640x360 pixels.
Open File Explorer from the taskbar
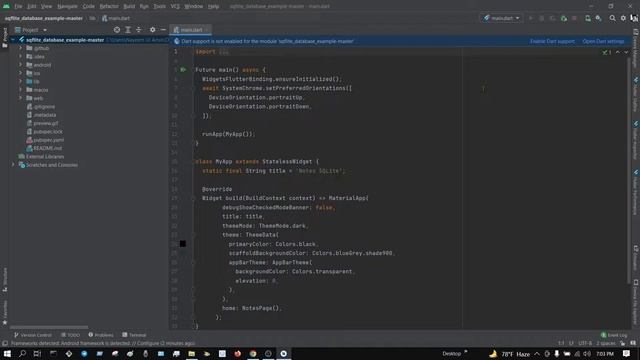click(191, 353)
